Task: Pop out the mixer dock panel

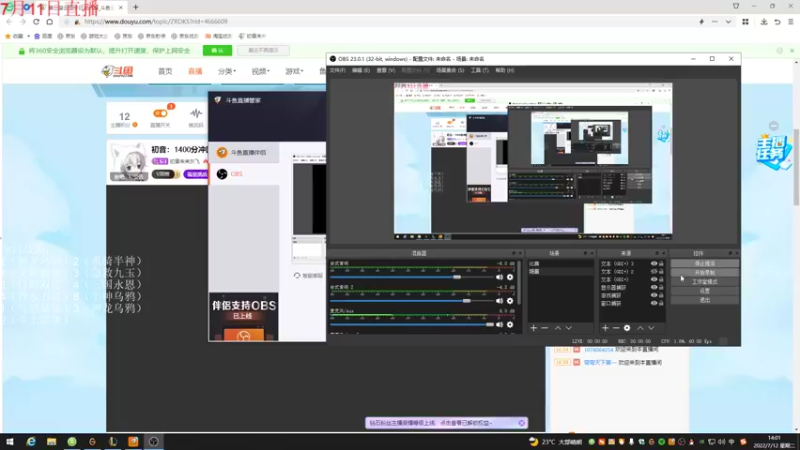Action: click(514, 253)
